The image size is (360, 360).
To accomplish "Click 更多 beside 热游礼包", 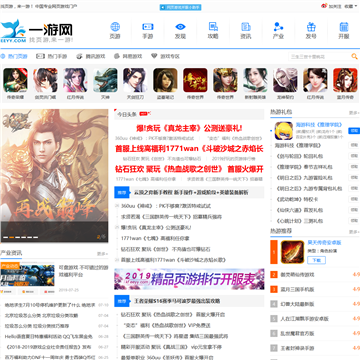I will 354,113.
